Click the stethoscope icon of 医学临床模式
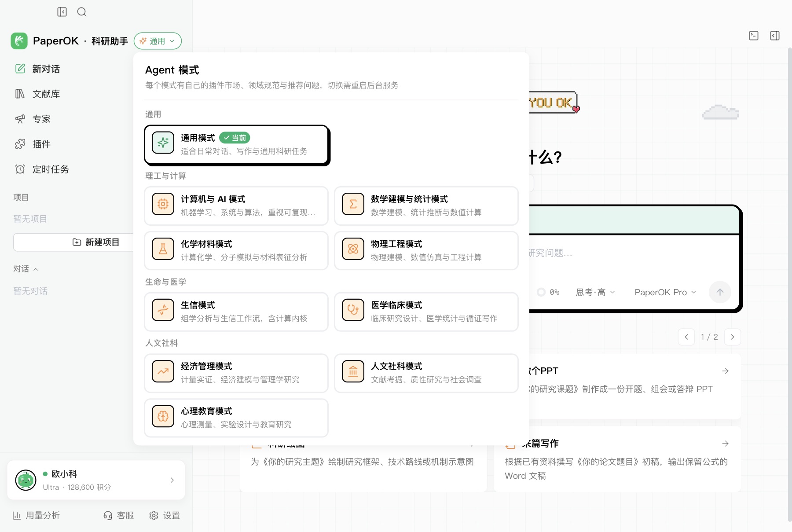 pyautogui.click(x=353, y=310)
